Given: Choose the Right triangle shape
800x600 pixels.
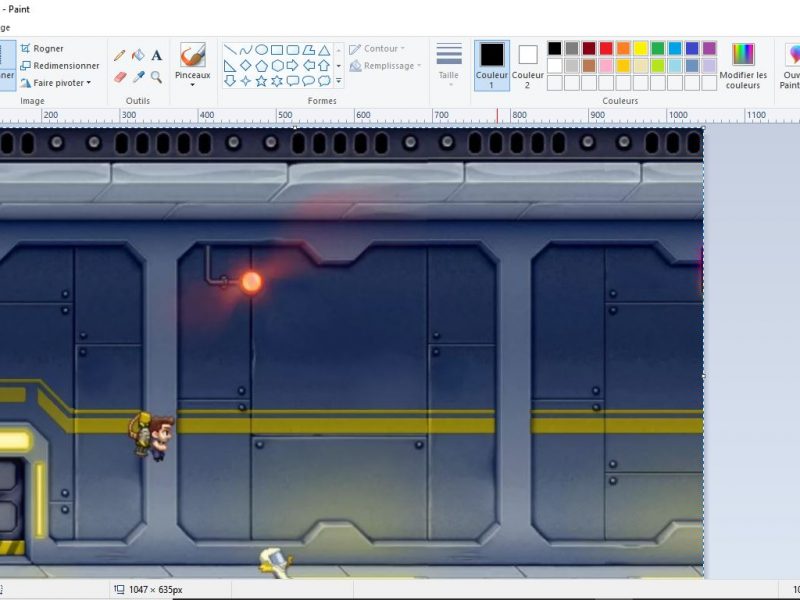Looking at the screenshot, I should [230, 65].
